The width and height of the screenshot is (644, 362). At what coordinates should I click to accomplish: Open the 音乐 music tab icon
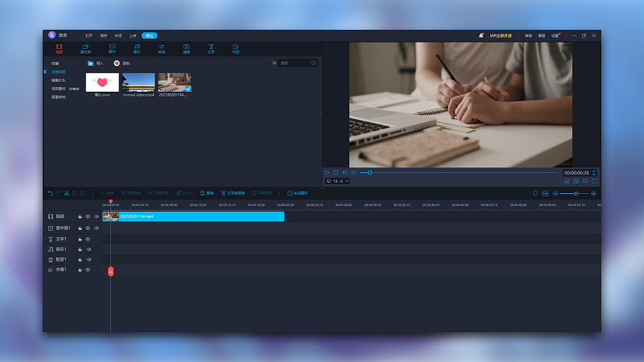[x=137, y=49]
